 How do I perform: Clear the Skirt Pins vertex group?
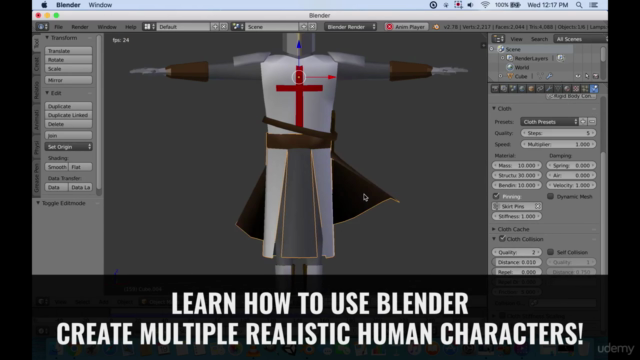click(x=538, y=206)
